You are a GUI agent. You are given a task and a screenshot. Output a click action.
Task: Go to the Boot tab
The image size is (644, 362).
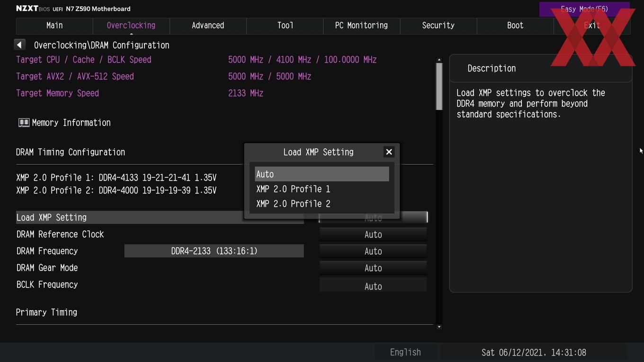(515, 26)
